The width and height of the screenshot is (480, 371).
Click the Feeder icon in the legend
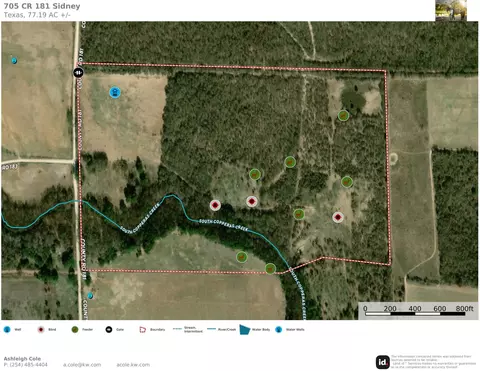click(x=75, y=329)
